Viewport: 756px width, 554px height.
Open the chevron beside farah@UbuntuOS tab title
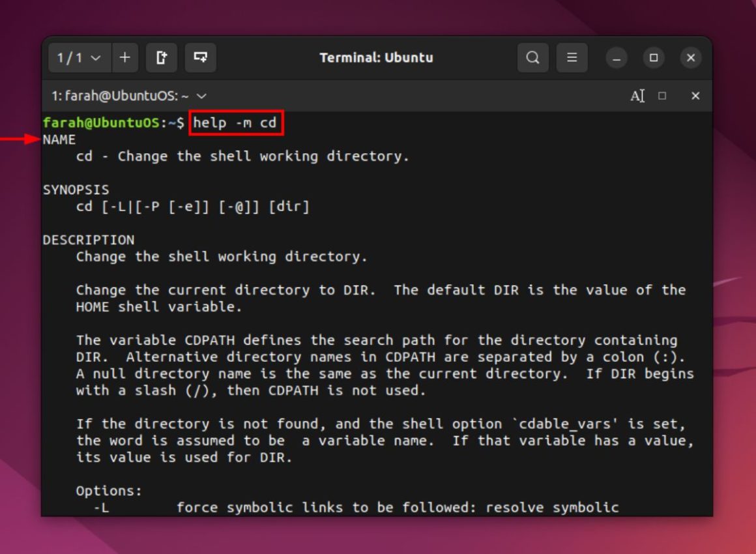click(201, 95)
